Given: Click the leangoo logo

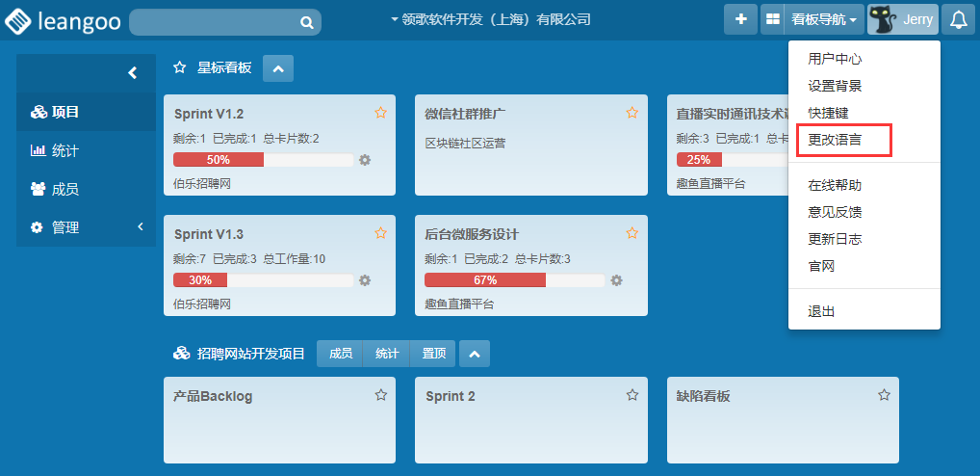Looking at the screenshot, I should tap(64, 20).
